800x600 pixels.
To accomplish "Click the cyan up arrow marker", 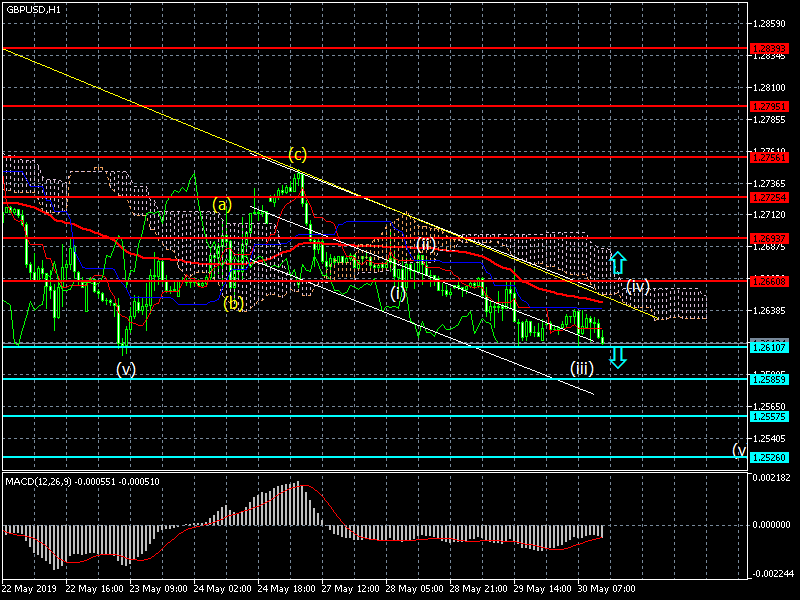I will click(x=617, y=263).
